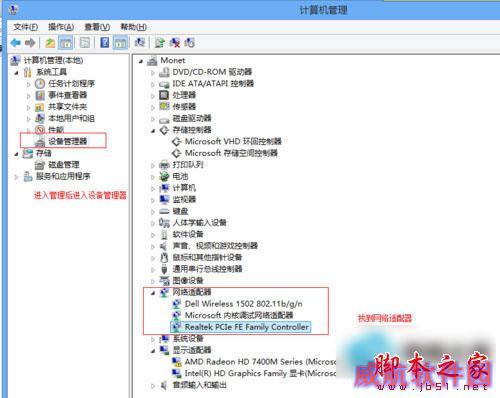Screen dimensions: 500x398
Task: Select 设备管理器 in left tree
Action: [68, 141]
